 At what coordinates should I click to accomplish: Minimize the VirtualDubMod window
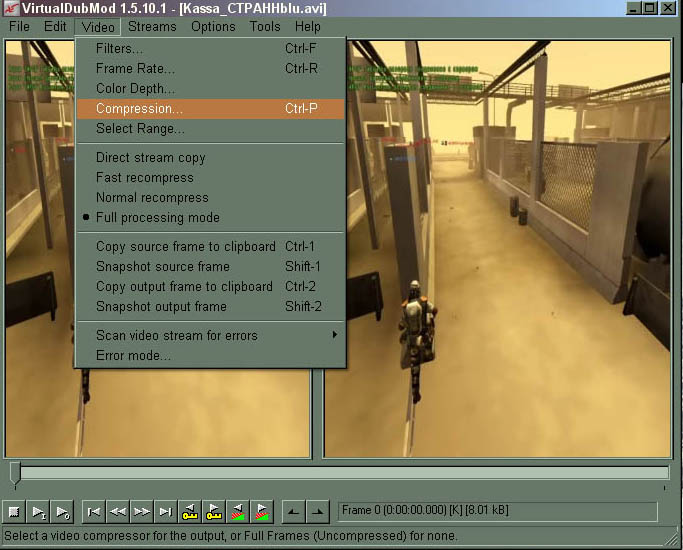click(x=633, y=8)
